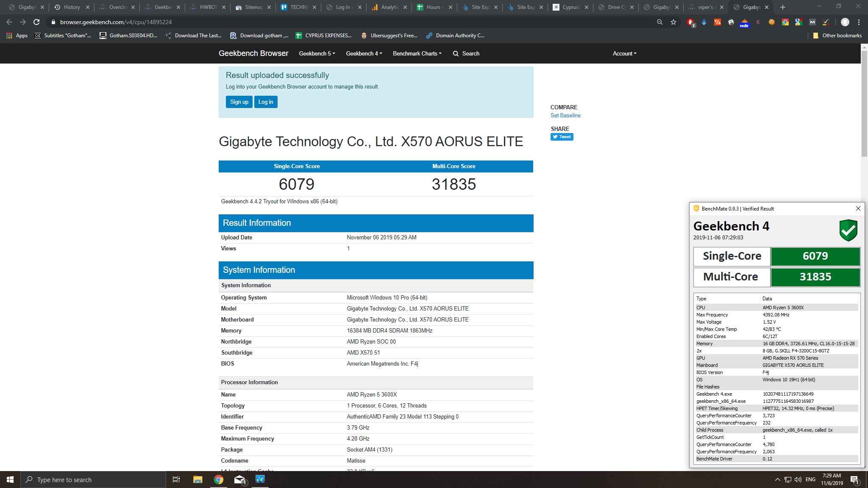The width and height of the screenshot is (868, 488).
Task: Open the Other bookmarks folder
Action: pos(837,36)
